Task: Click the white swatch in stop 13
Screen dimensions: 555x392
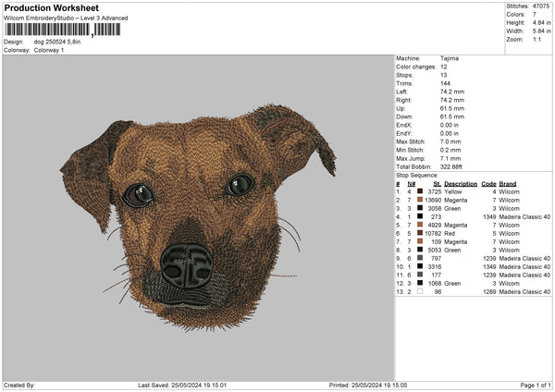Action: point(419,291)
